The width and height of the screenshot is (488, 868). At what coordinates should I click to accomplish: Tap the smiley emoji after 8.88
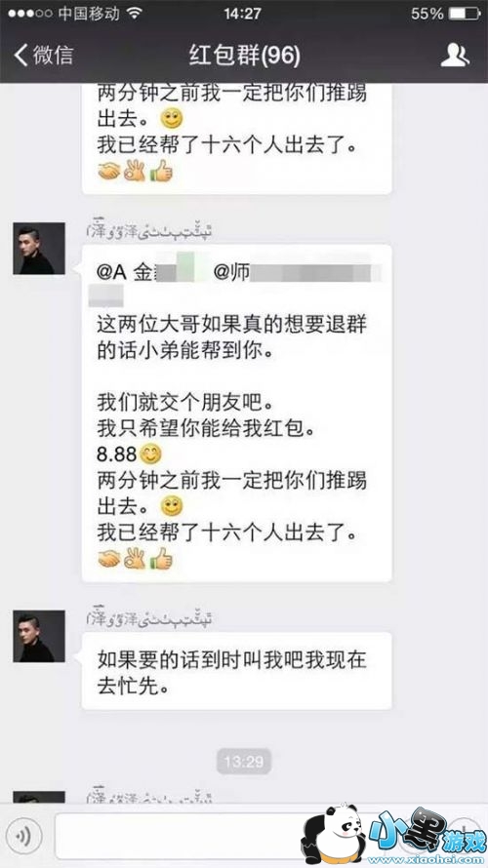click(150, 454)
